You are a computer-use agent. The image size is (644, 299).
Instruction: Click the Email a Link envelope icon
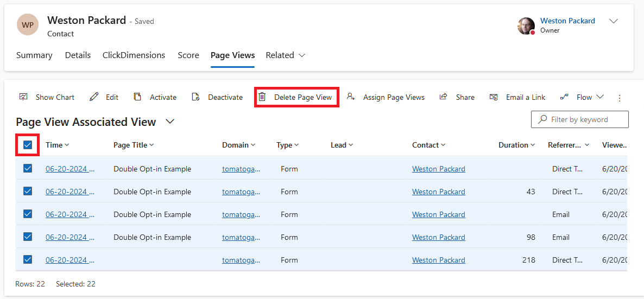pos(494,97)
